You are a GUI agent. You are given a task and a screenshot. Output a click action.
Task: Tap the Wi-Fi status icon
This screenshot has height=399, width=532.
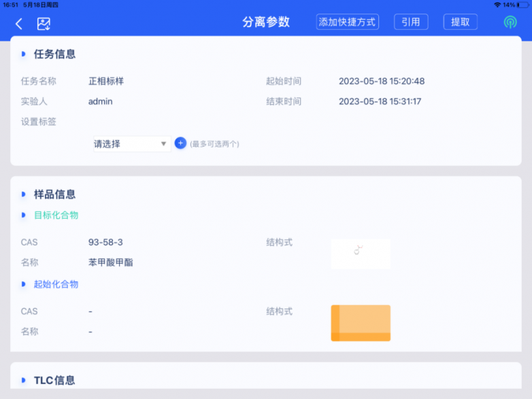[497, 5]
